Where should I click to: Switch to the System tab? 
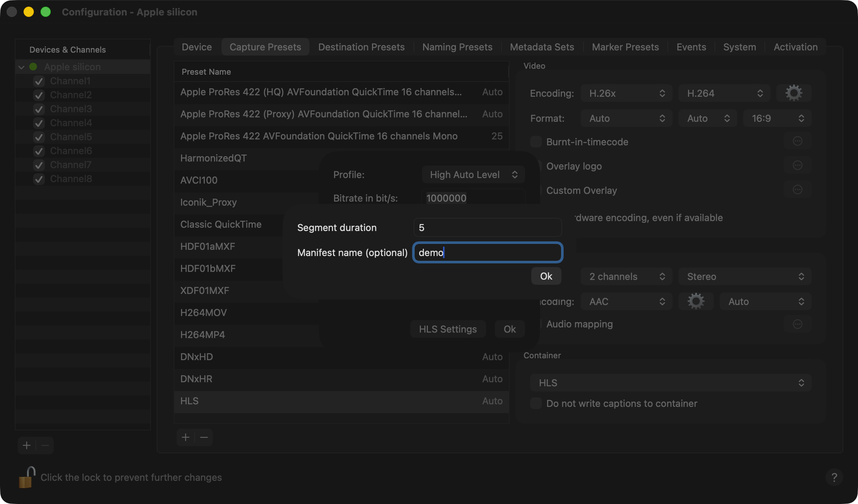740,47
